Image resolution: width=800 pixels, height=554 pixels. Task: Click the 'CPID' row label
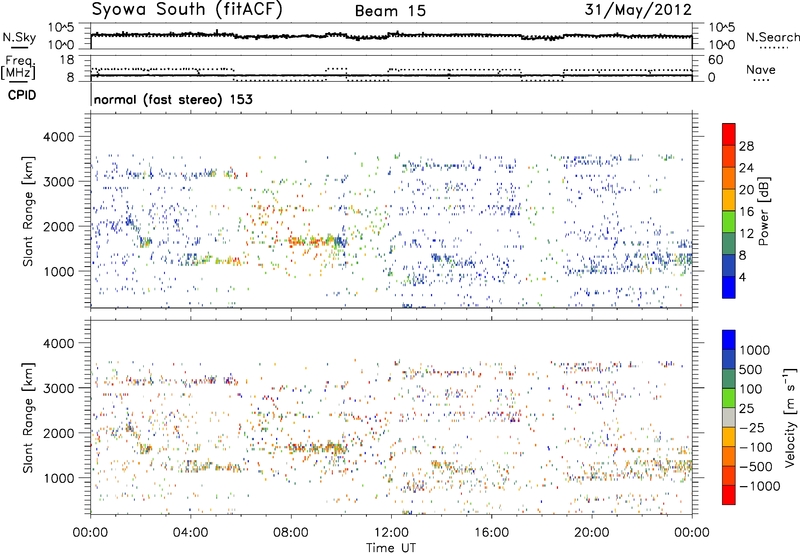pos(21,95)
